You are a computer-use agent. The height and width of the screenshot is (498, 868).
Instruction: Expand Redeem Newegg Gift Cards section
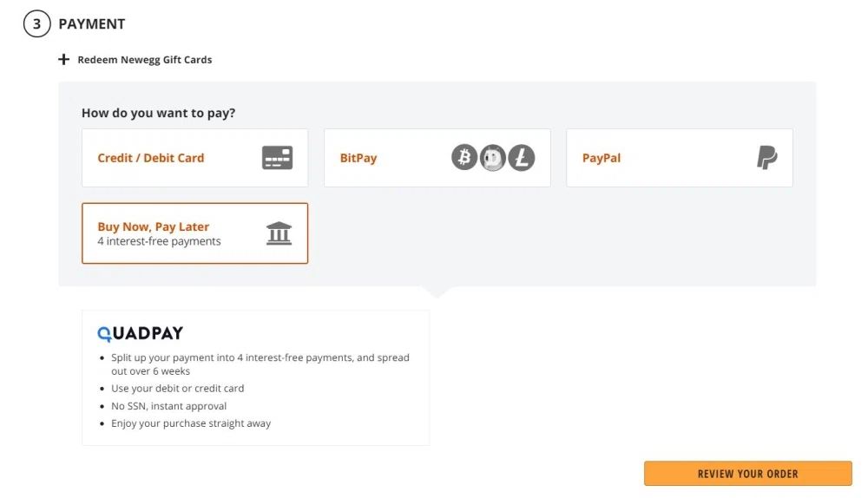145,60
